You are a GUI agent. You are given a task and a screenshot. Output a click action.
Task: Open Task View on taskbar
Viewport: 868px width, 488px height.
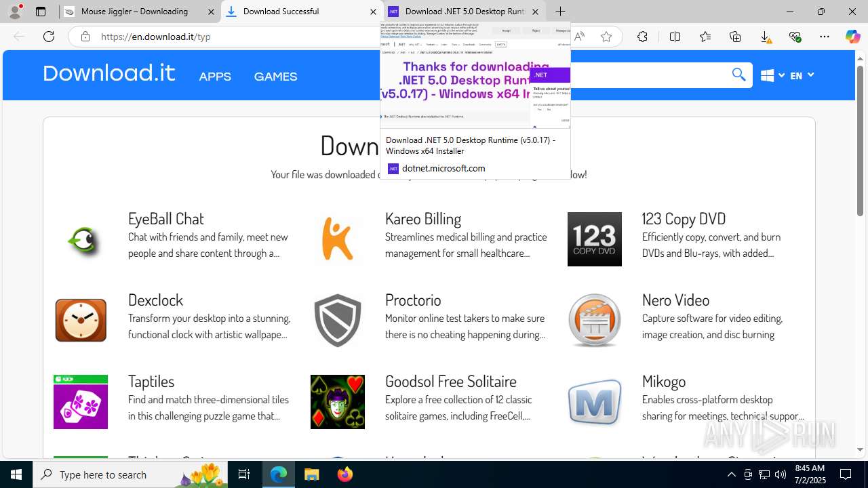[244, 474]
